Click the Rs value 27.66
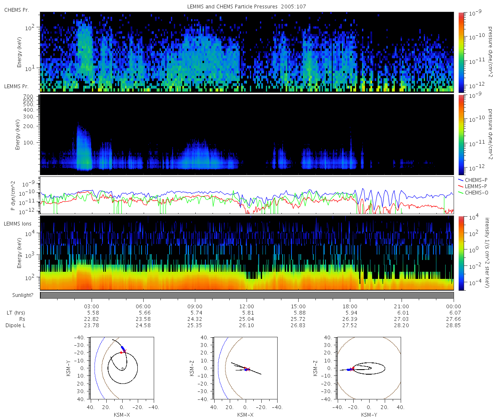 coord(454,319)
